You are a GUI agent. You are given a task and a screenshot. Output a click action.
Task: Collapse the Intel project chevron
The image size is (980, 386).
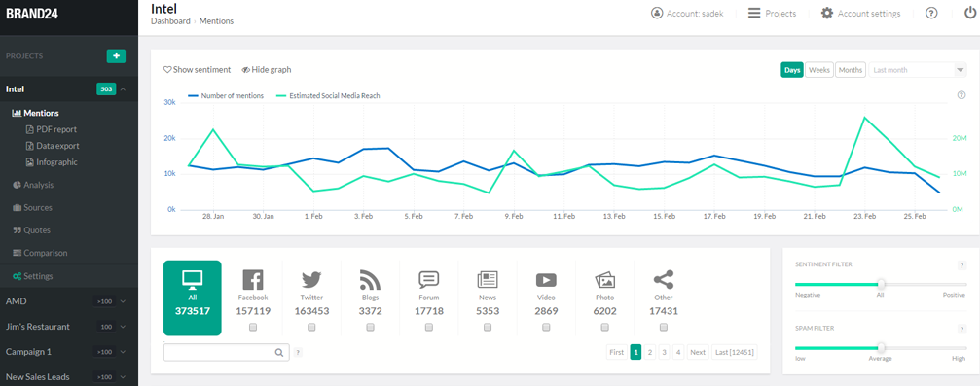pos(124,89)
